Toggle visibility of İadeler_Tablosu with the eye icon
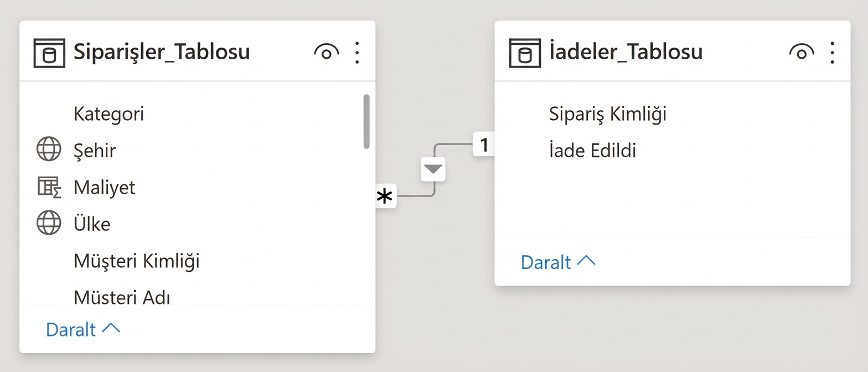 (x=801, y=51)
